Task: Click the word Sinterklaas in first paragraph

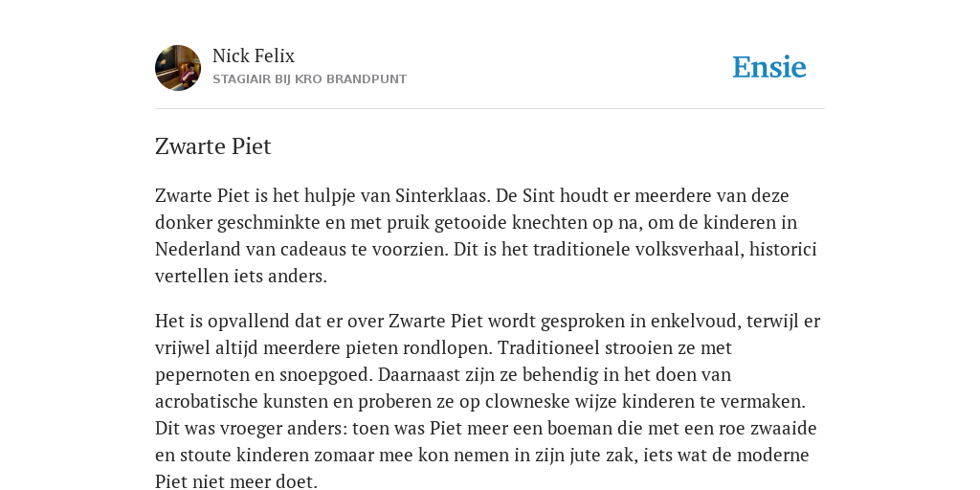Action: (442, 195)
